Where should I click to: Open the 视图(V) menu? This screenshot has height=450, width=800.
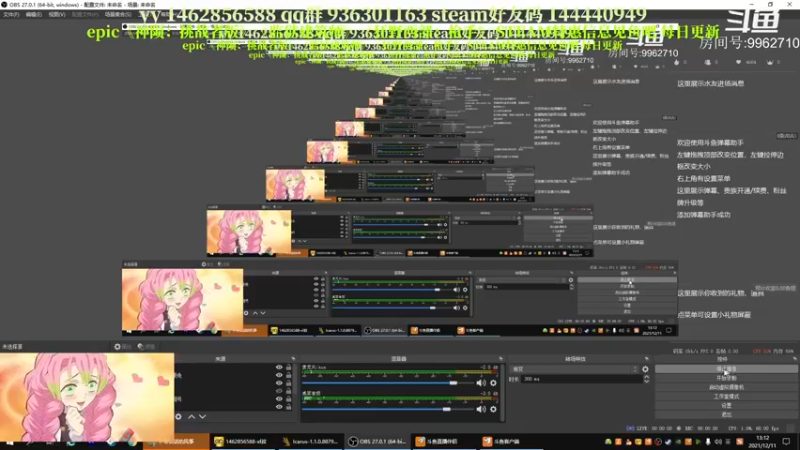[x=57, y=14]
